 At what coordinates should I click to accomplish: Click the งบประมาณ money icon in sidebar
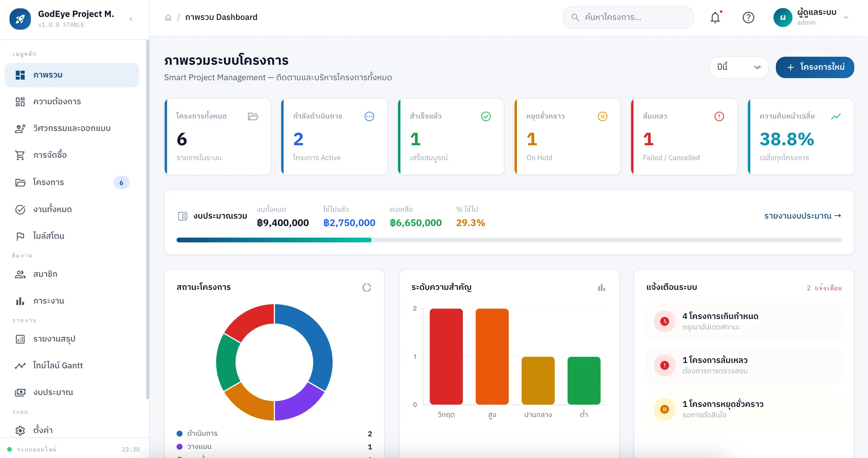click(x=20, y=392)
